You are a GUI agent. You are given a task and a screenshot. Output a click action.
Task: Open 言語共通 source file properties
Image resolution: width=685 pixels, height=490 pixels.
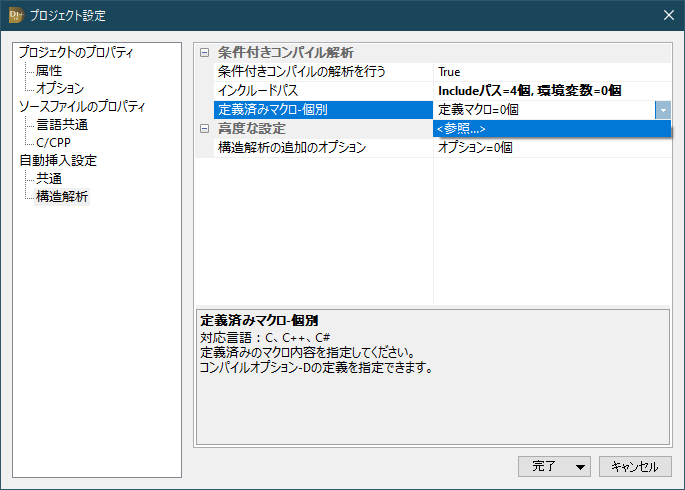click(62, 125)
